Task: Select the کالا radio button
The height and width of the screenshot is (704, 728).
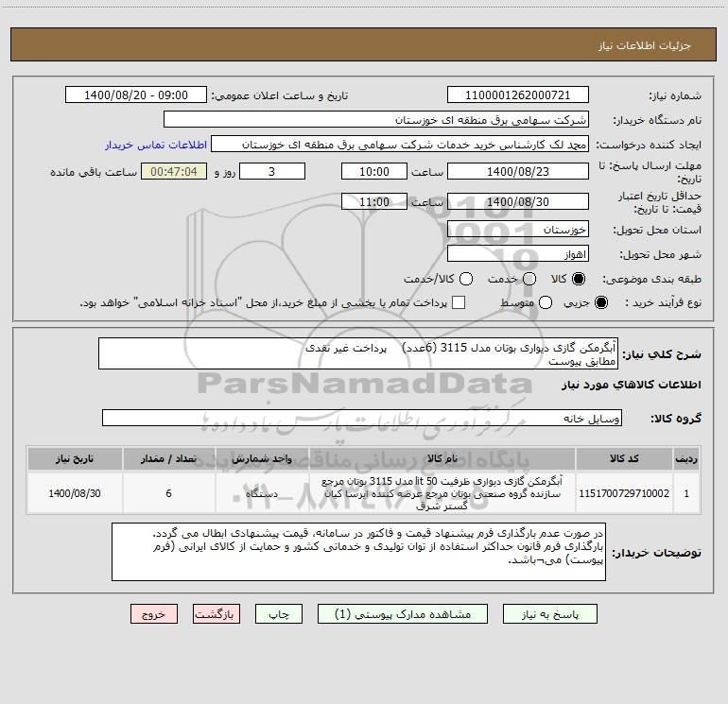Action: pyautogui.click(x=579, y=279)
